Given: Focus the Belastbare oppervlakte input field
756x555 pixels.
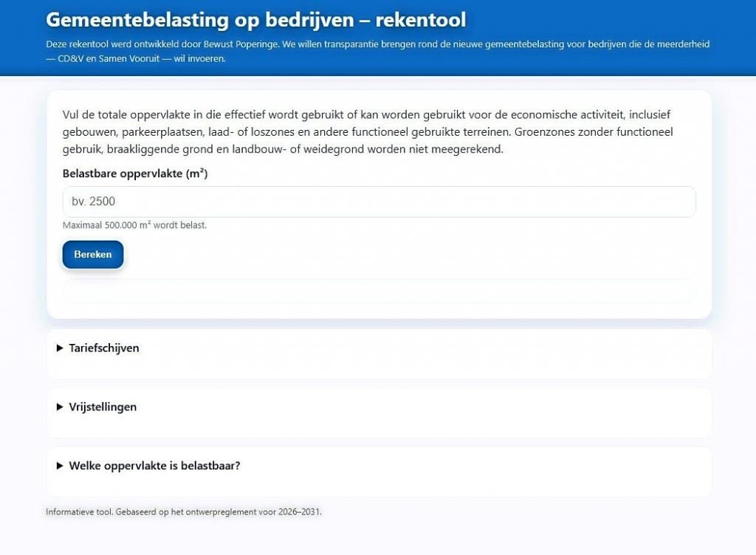Looking at the screenshot, I should click(x=379, y=201).
